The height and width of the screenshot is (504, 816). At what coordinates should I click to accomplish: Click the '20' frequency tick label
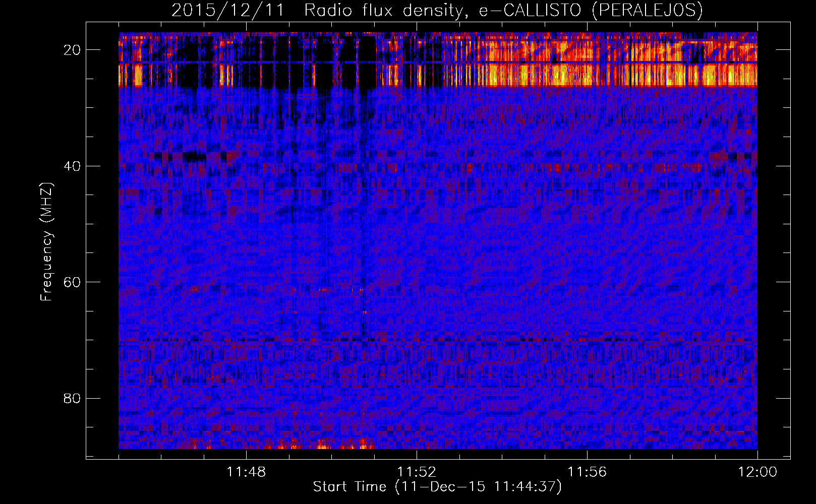[x=73, y=50]
